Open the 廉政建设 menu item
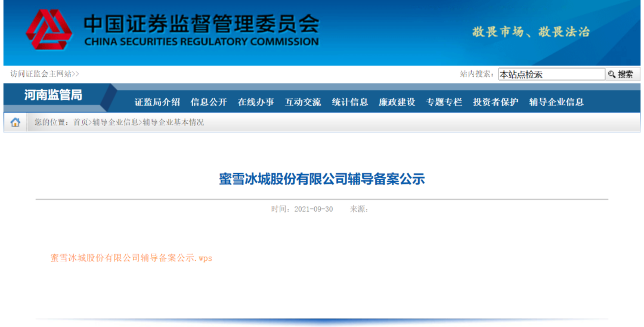This screenshot has height=327, width=644. click(397, 102)
